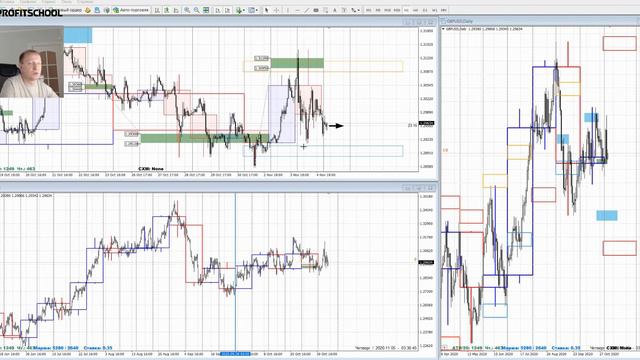Click chart icon in GBPUSD,Daily title bar
Viewport: 640px width, 360px height.
(444, 21)
